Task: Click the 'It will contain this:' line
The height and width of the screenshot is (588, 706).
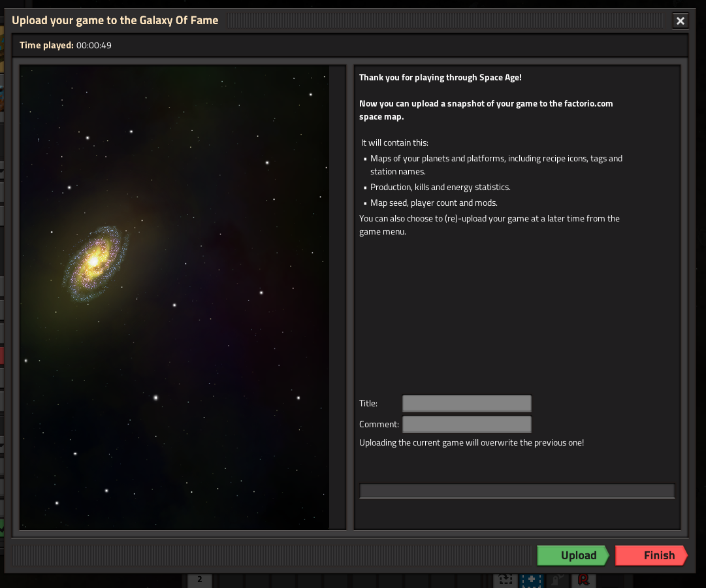Action: pos(394,143)
